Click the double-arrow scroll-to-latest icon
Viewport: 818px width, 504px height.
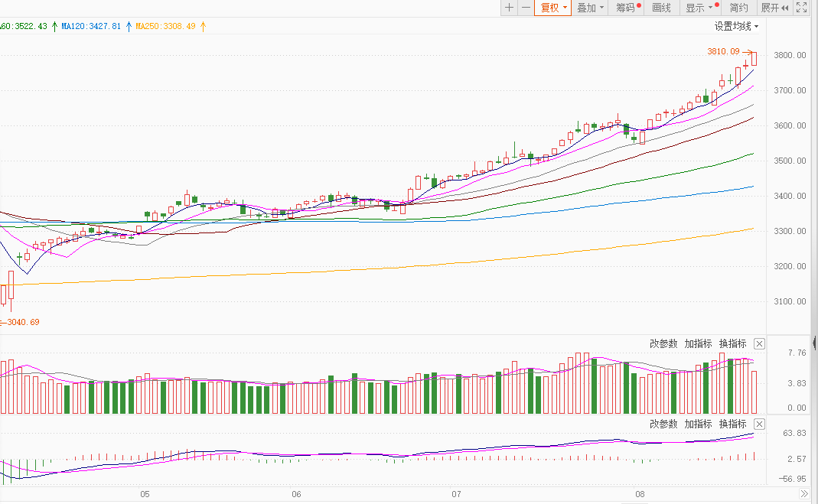(803, 493)
